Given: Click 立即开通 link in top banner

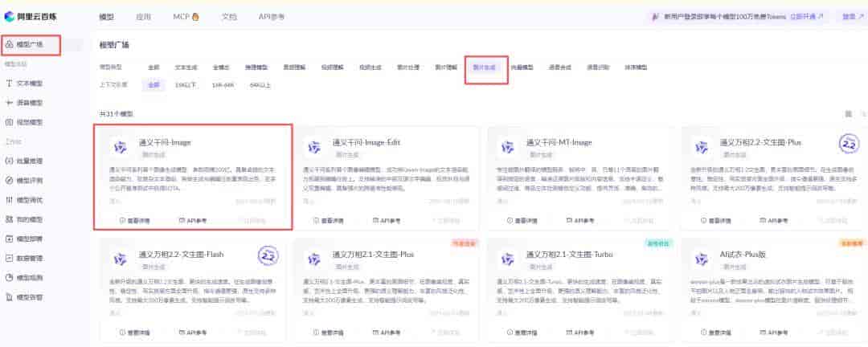Looking at the screenshot, I should pos(807,17).
